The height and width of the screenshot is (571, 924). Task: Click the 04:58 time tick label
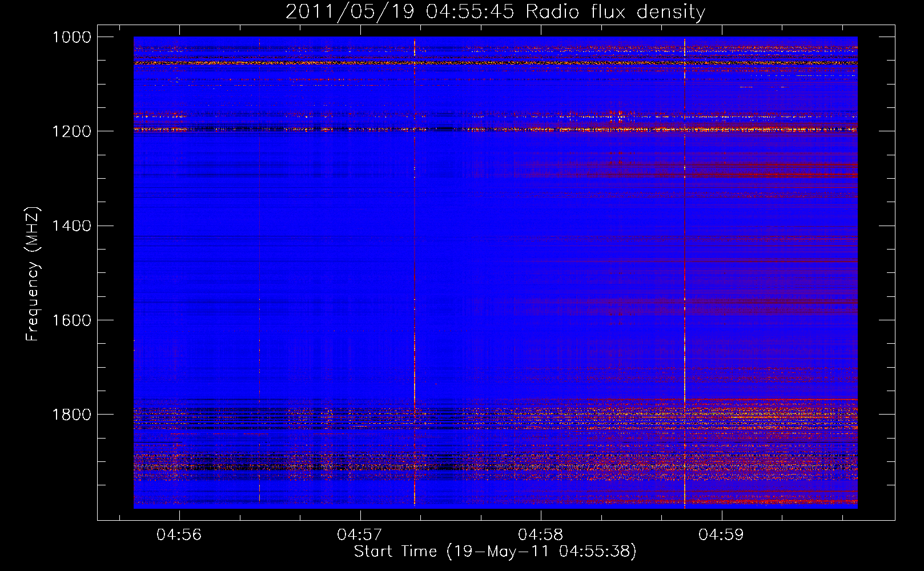541,535
